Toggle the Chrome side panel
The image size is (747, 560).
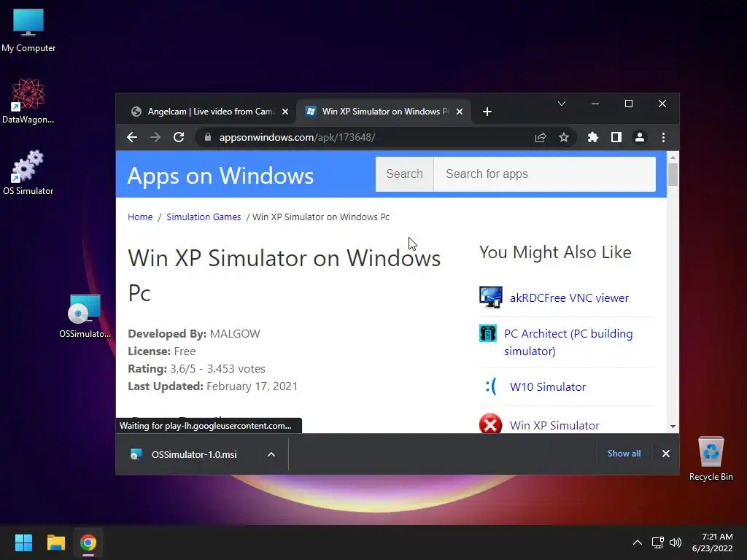(x=616, y=137)
